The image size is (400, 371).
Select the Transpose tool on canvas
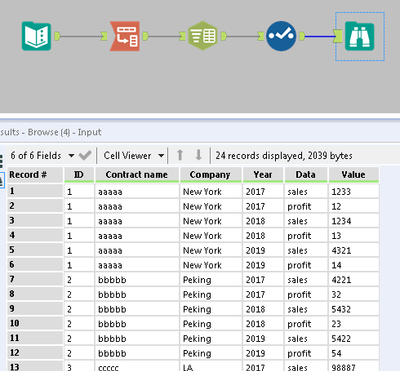125,36
